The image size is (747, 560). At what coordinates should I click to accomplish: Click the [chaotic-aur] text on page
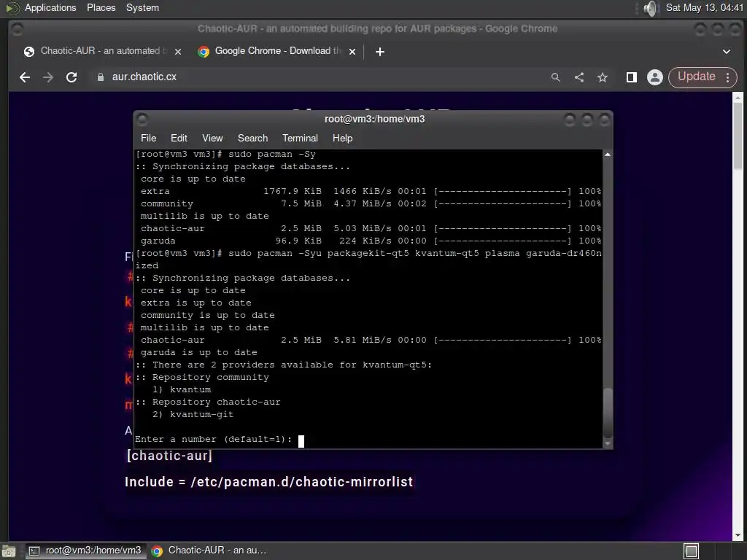point(169,456)
